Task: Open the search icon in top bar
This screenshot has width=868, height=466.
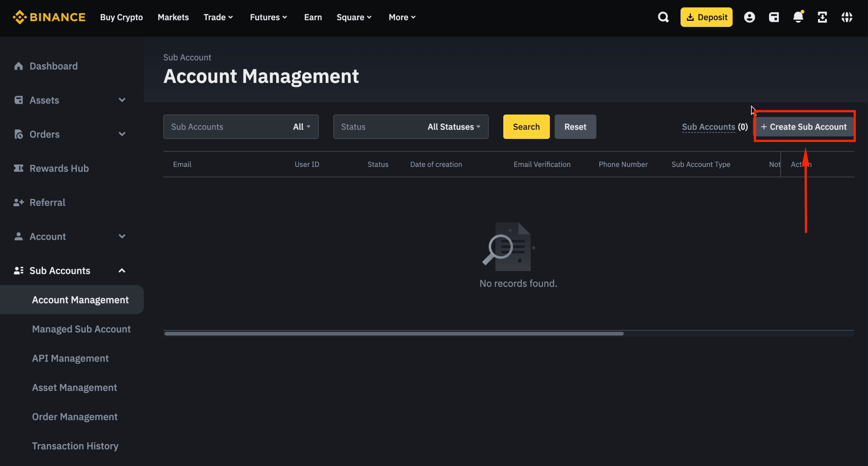Action: click(x=663, y=17)
